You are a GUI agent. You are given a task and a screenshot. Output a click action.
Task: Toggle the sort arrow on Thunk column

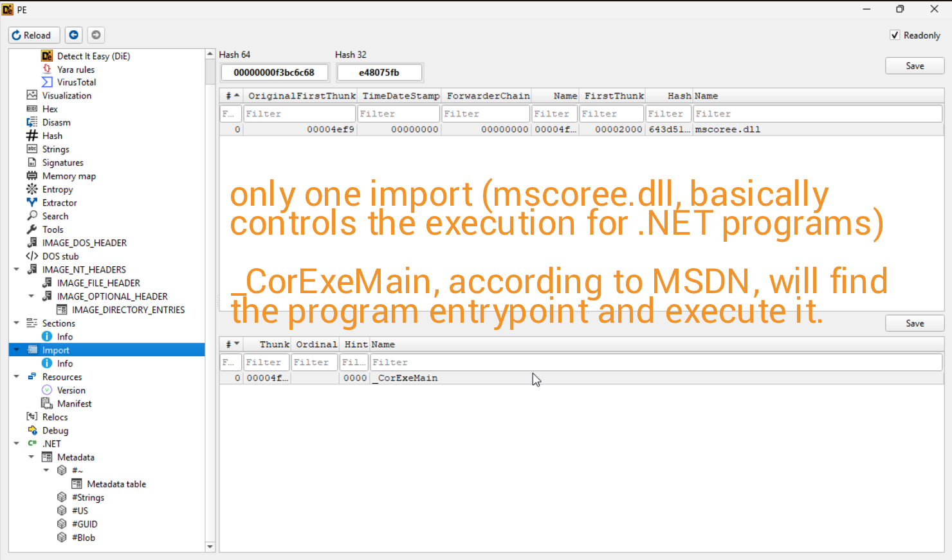[273, 344]
